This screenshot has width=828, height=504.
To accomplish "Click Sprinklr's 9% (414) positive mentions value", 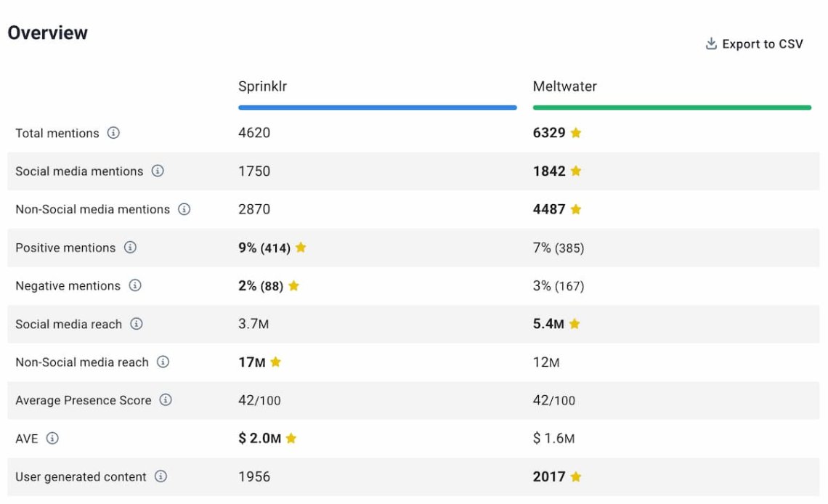I will click(264, 248).
